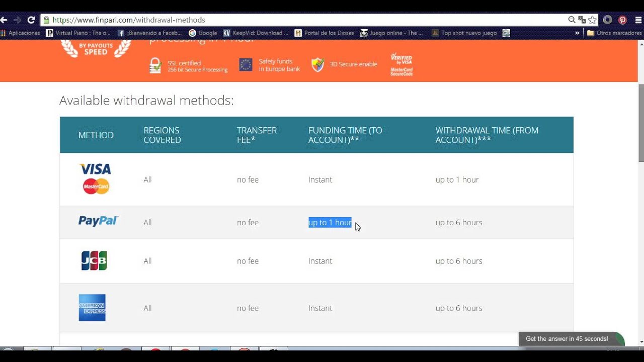Open the translate page icon
The width and height of the screenshot is (644, 362).
tap(582, 20)
